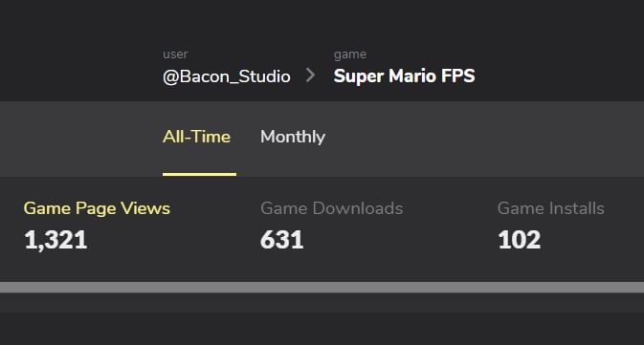Click the yellow underline beneath All-Time
Viewport: 644px width, 345px height.
(200, 174)
